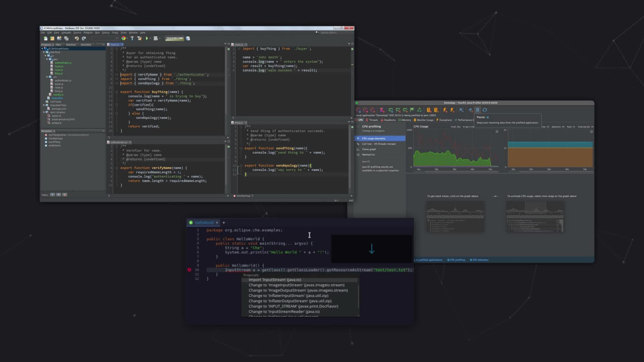Viewport: 644px width, 362px height.
Task: Click the Pause button in YourKit toolbar
Action: tap(478, 110)
